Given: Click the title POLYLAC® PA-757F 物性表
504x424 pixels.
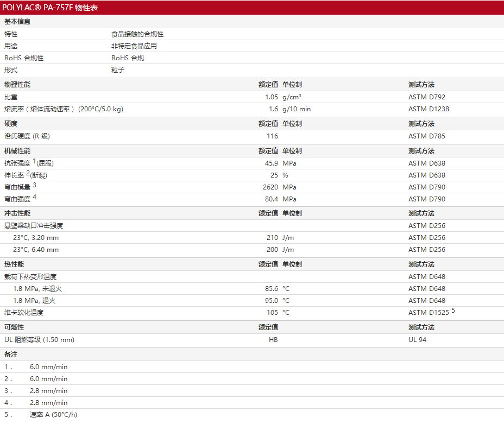Looking at the screenshot, I should [x=50, y=8].
